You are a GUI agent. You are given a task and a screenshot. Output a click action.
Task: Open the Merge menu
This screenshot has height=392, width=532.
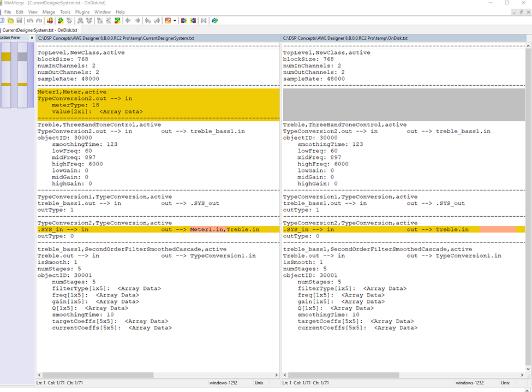pos(49,11)
